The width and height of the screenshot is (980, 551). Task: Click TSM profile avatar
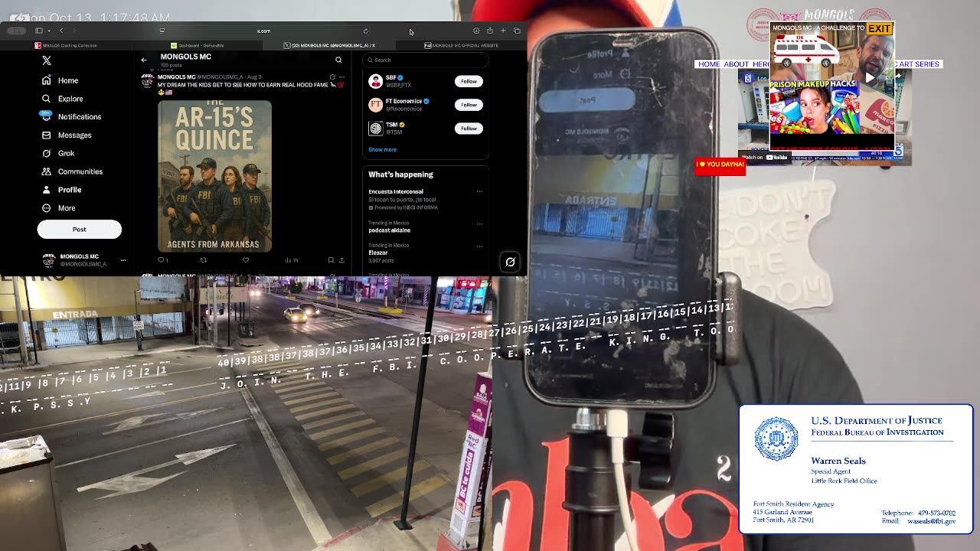(x=375, y=129)
